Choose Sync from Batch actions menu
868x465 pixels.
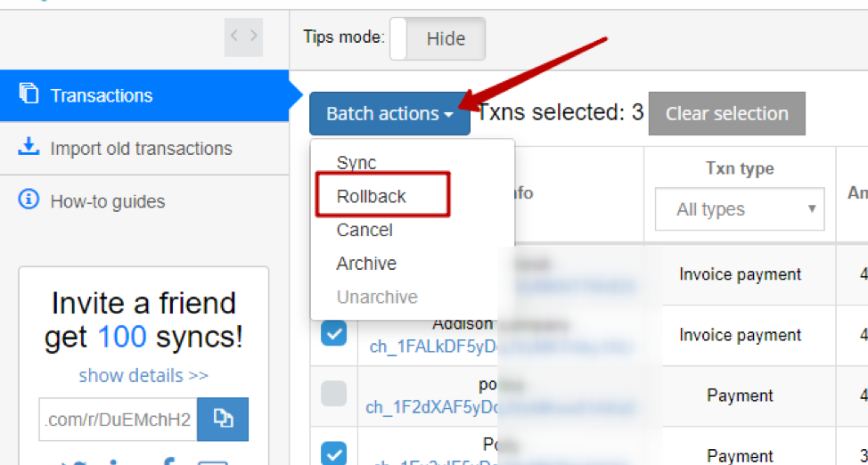356,163
